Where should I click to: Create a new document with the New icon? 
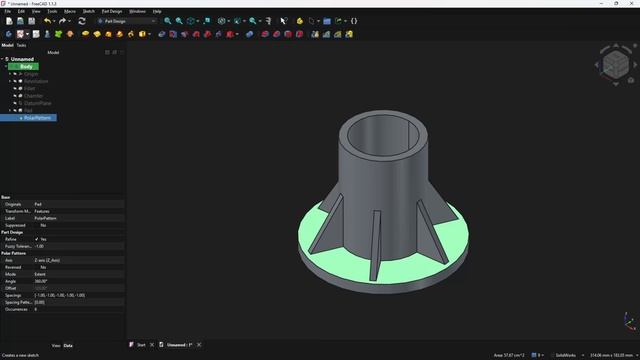(x=9, y=21)
